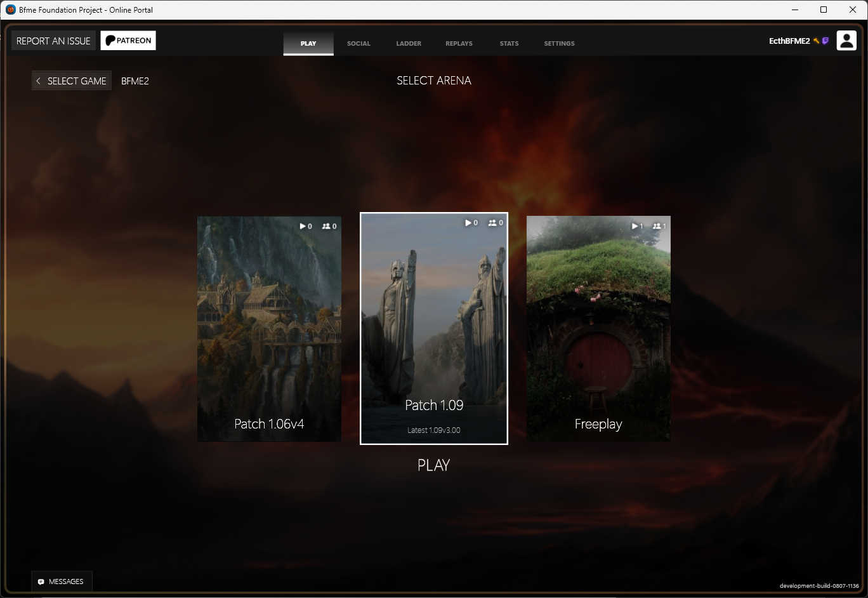Click the EcthBFME2 username
Image resolution: width=868 pixels, height=598 pixels.
pyautogui.click(x=789, y=41)
